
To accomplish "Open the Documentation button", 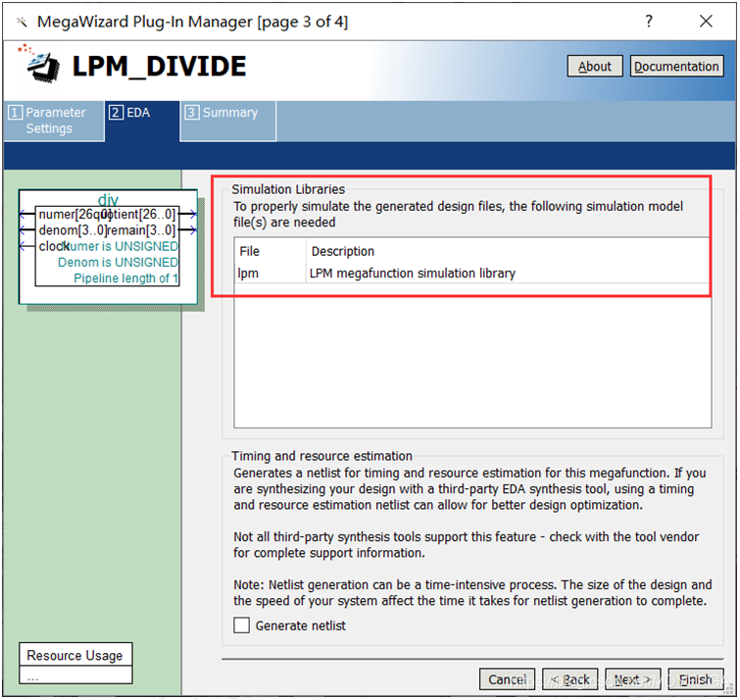I will [676, 66].
